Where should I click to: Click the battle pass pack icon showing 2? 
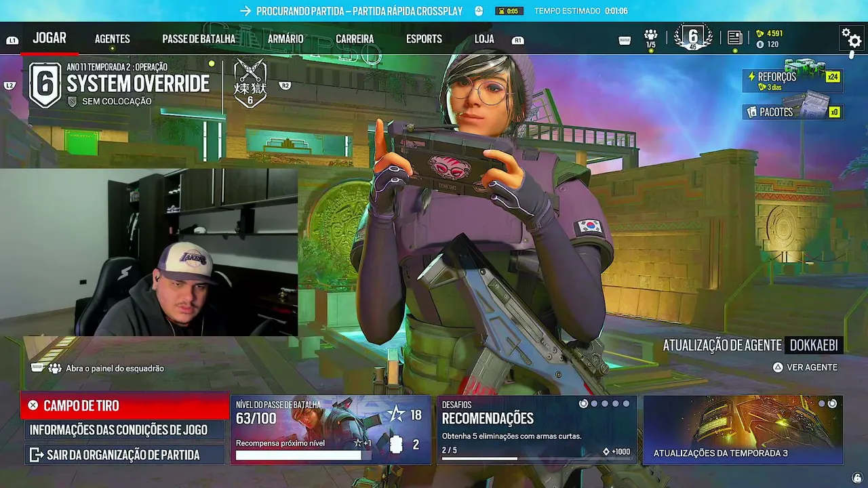397,445
